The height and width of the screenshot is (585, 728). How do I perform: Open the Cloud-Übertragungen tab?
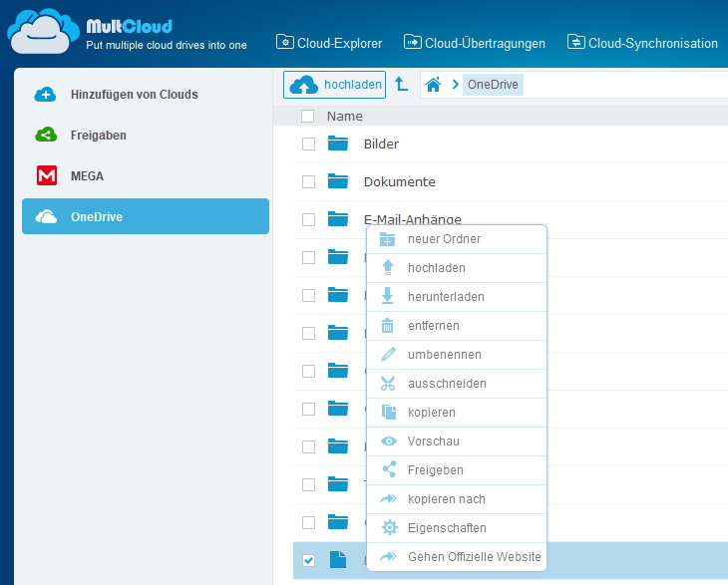click(474, 43)
